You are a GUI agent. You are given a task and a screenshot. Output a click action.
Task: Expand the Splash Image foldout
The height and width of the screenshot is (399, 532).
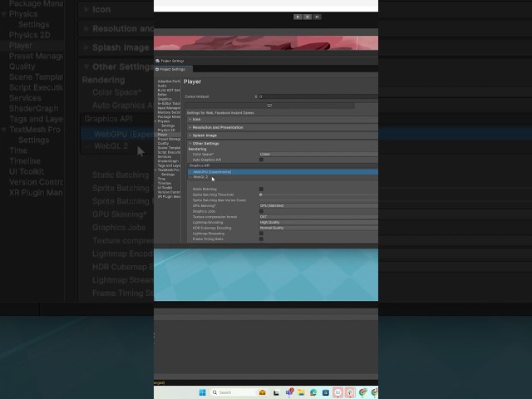click(283, 135)
